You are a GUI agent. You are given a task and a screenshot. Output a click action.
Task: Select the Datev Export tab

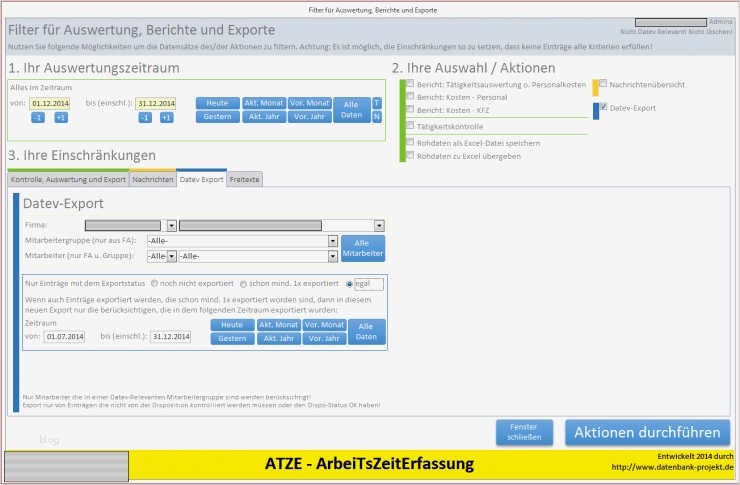click(202, 179)
